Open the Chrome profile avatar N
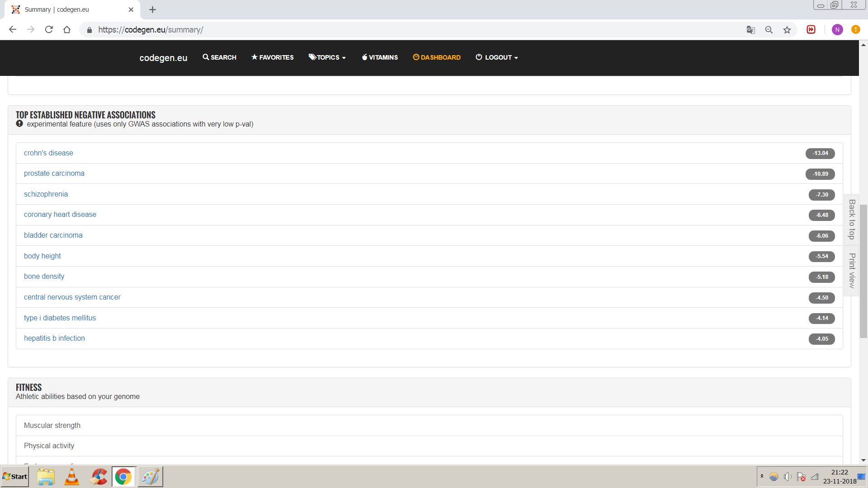Screen dimensions: 868x488 pos(837,30)
